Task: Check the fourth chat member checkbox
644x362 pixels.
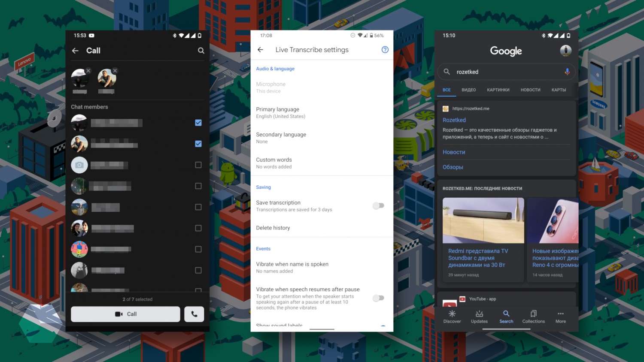Action: click(198, 186)
